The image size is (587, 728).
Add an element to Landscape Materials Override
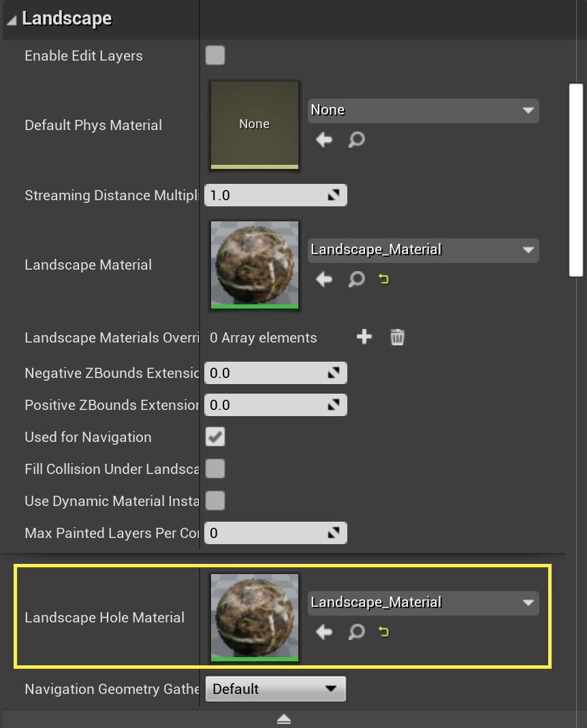[x=364, y=336]
